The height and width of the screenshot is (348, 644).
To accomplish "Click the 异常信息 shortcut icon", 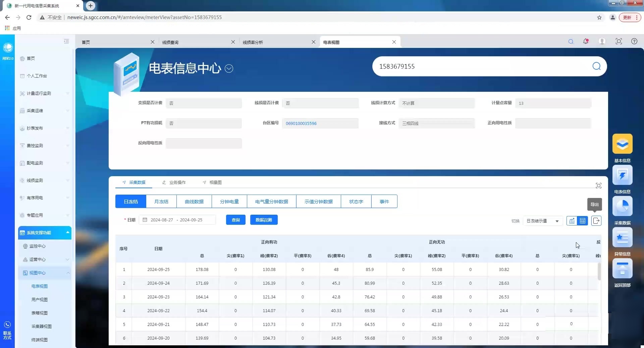I will [x=622, y=237].
